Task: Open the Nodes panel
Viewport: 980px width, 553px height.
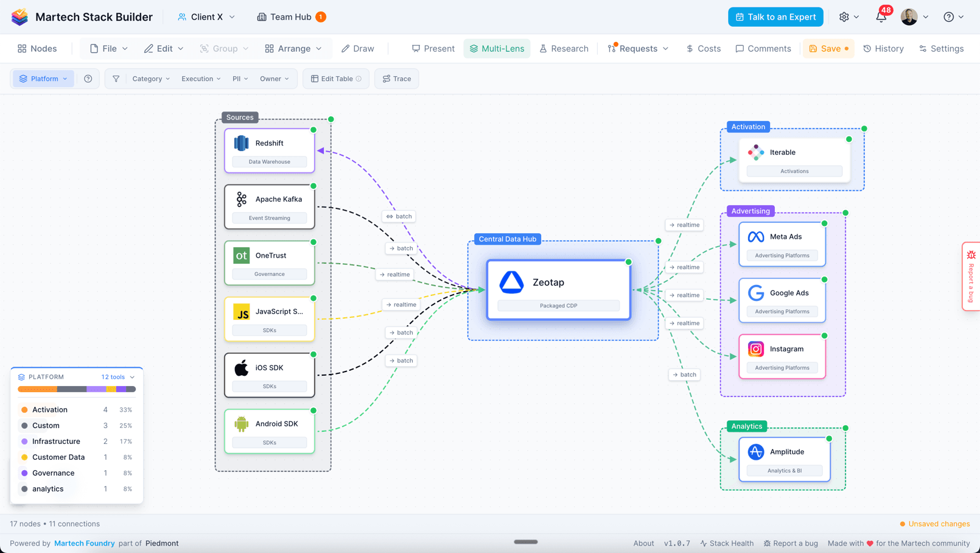Action: (x=37, y=48)
